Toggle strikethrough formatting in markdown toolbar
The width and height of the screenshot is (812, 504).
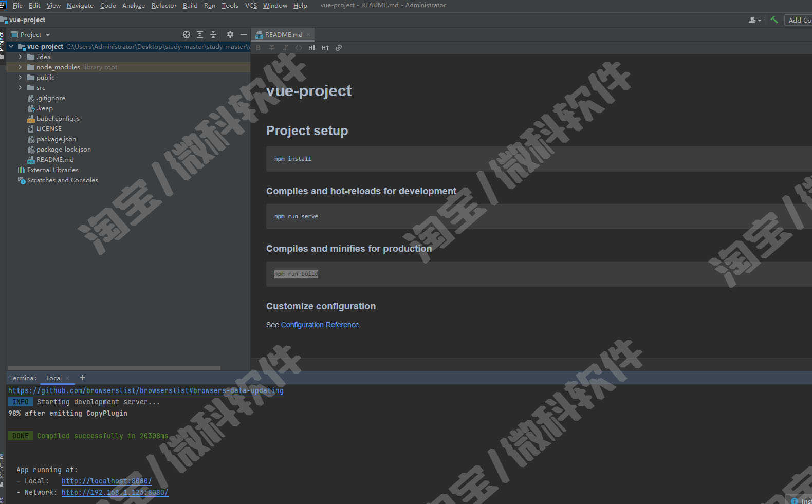272,48
